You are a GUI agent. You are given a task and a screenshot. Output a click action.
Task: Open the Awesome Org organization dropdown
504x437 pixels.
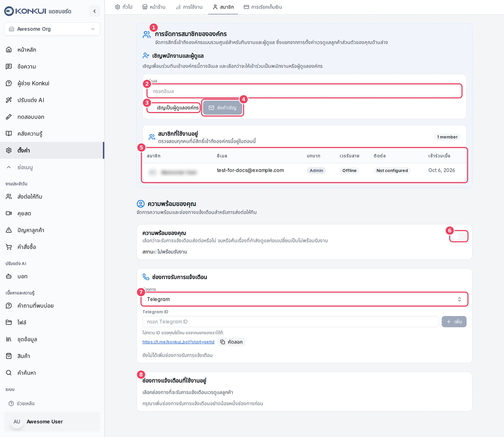52,29
